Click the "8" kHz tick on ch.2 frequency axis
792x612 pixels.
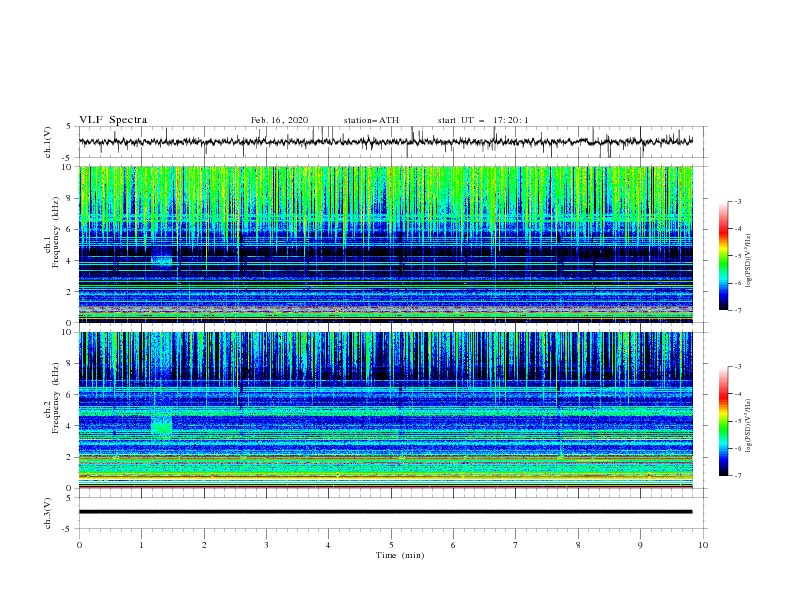(71, 364)
